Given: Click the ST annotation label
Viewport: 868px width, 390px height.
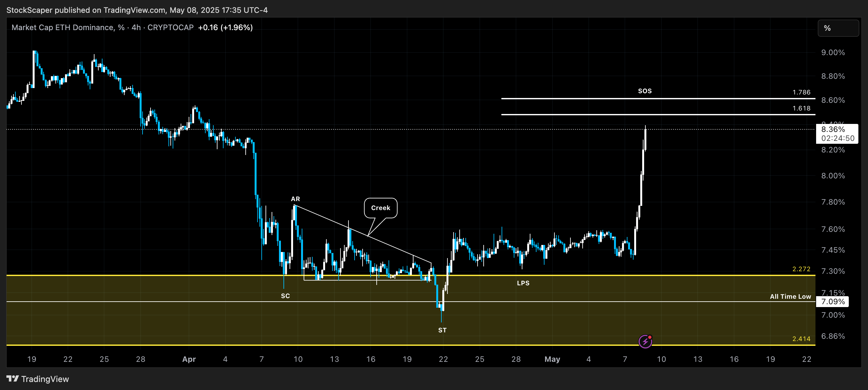Looking at the screenshot, I should [442, 330].
